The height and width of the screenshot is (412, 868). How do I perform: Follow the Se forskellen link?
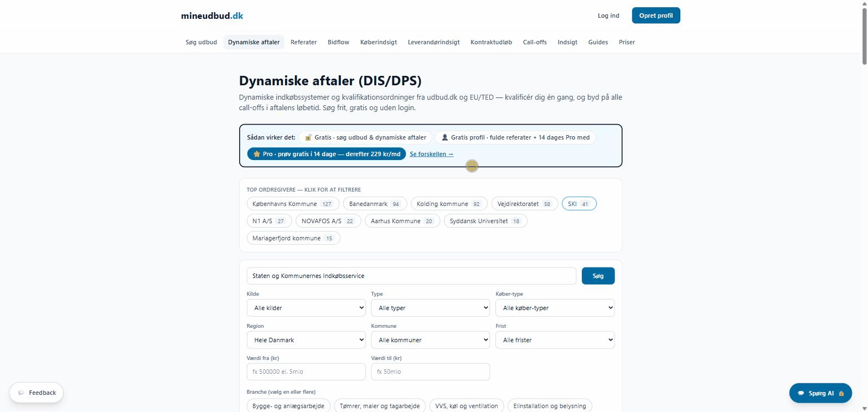click(431, 154)
